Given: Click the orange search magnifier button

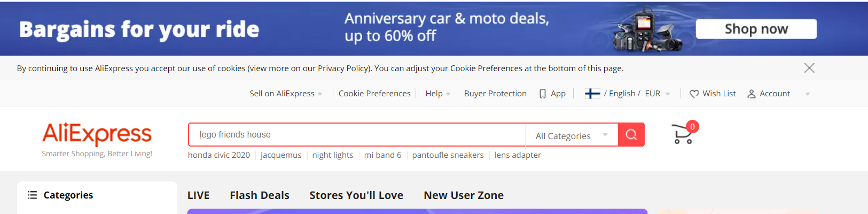Looking at the screenshot, I should pyautogui.click(x=631, y=134).
